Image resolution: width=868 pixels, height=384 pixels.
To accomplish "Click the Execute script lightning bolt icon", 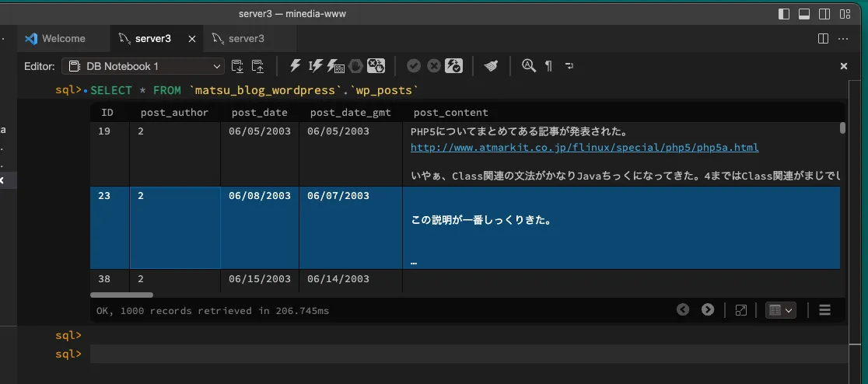I will point(296,66).
